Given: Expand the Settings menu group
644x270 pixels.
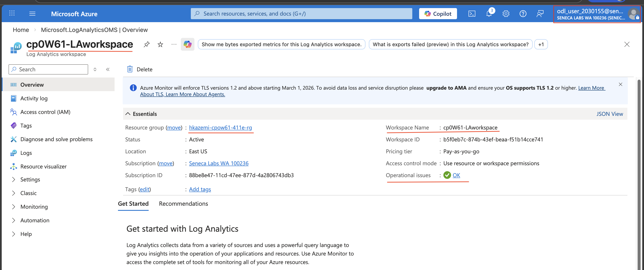Looking at the screenshot, I should 13,180.
